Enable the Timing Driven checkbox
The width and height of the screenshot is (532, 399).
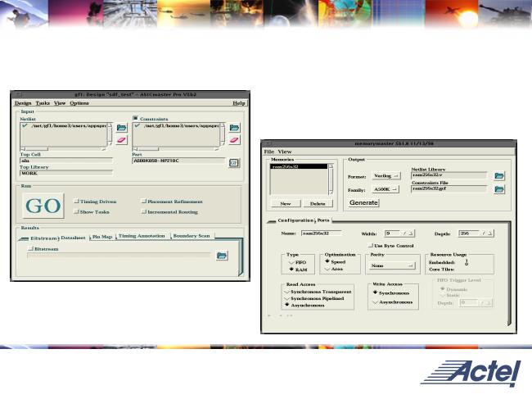[74, 201]
